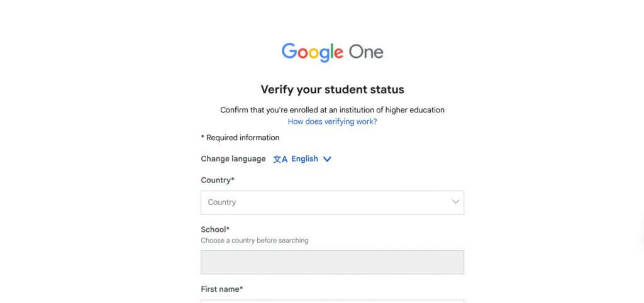644x303 pixels.
Task: Click the 'Verify your student status' heading
Action: pos(332,89)
